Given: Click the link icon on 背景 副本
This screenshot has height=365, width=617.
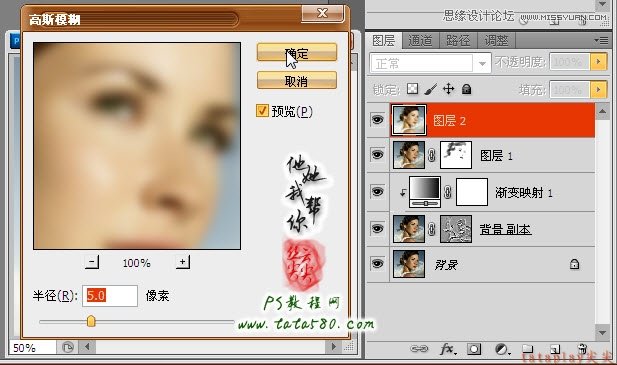Looking at the screenshot, I should [x=432, y=229].
